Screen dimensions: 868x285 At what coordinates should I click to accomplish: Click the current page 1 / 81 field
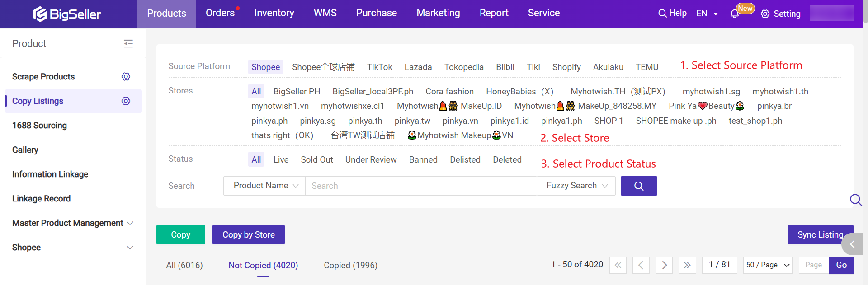[720, 265]
